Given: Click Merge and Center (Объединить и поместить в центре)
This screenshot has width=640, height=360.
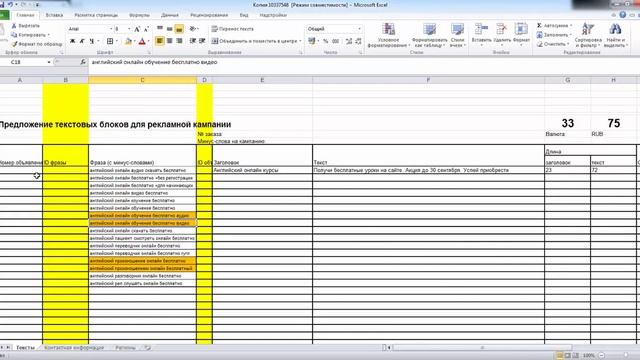Looking at the screenshot, I should pos(255,41).
